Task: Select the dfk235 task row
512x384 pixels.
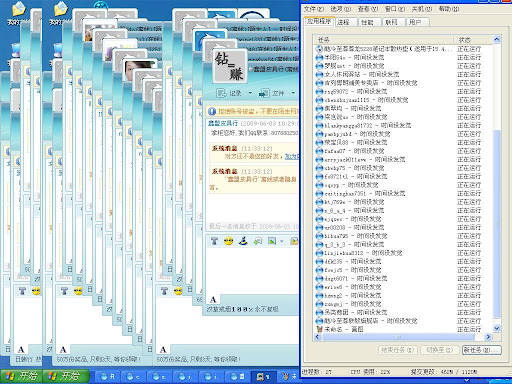Action: [403, 261]
